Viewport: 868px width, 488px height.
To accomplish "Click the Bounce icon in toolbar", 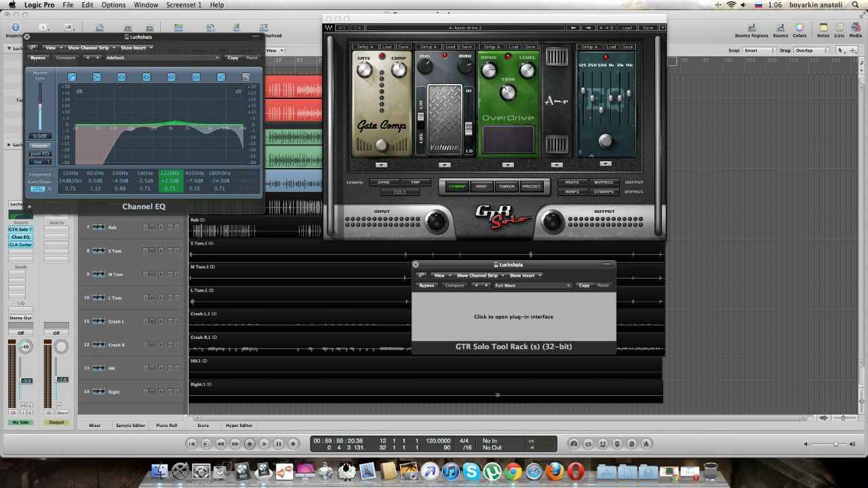I will point(781,28).
